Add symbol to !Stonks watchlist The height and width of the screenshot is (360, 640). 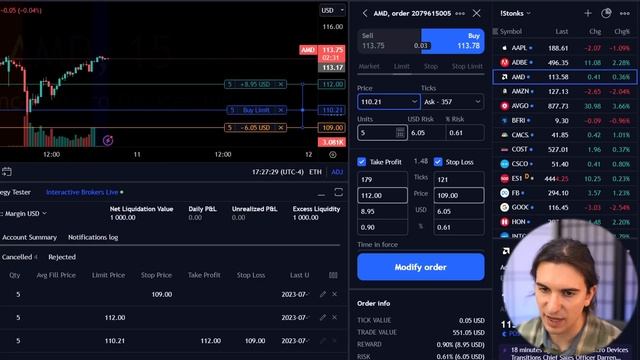point(588,13)
